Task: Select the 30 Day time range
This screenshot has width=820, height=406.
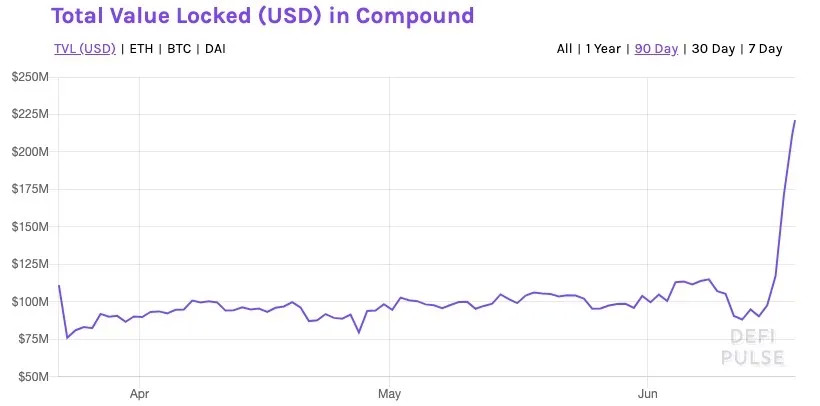Action: [x=713, y=49]
